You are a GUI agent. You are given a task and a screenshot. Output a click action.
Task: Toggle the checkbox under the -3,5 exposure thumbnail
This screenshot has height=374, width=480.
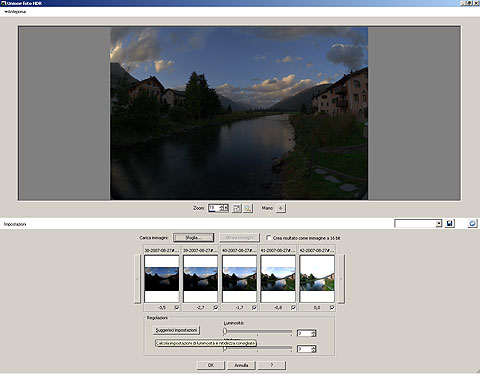(x=177, y=307)
